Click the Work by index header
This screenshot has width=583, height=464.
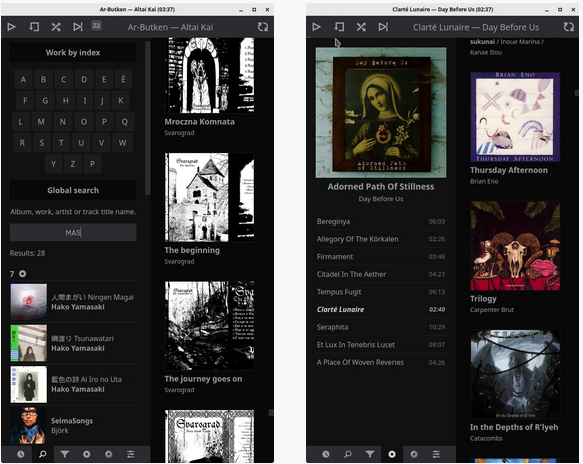pos(73,52)
